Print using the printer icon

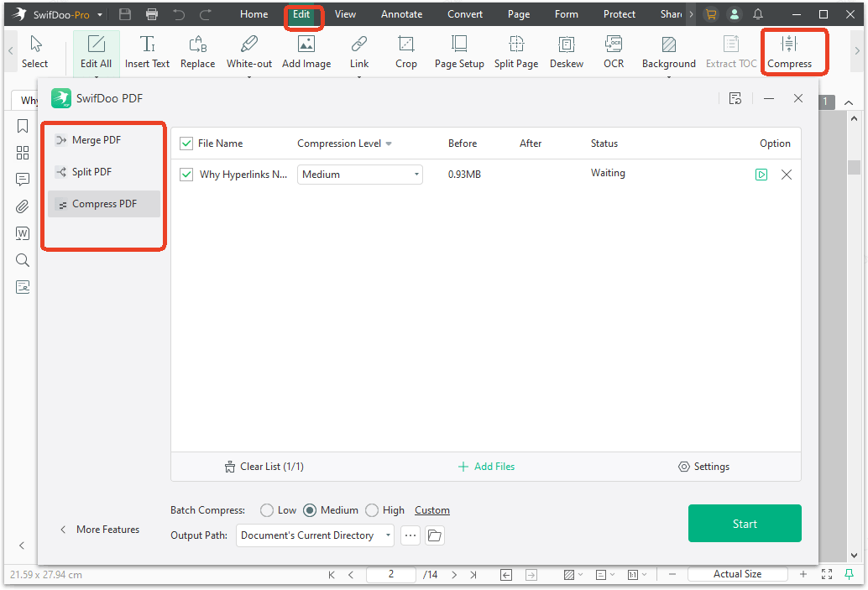coord(152,14)
